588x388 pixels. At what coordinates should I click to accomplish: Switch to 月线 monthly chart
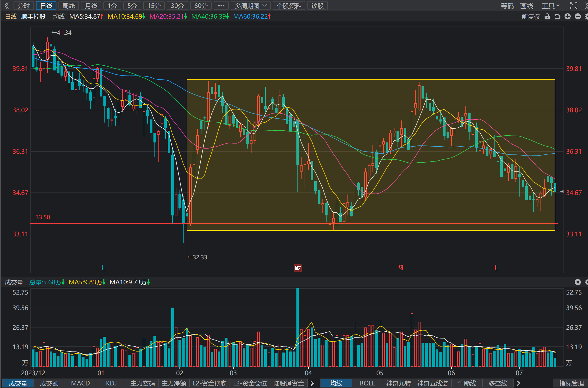pyautogui.click(x=91, y=6)
